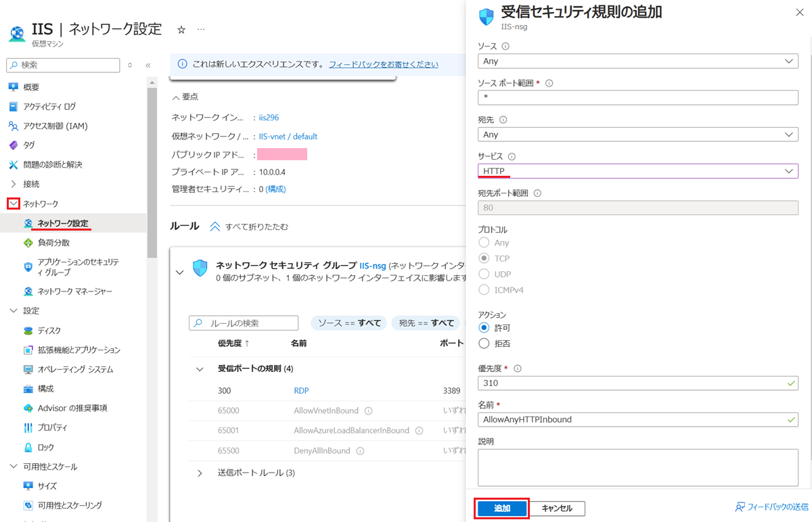The height and width of the screenshot is (522, 812).
Task: Click the 説明 text area
Action: pos(638,467)
